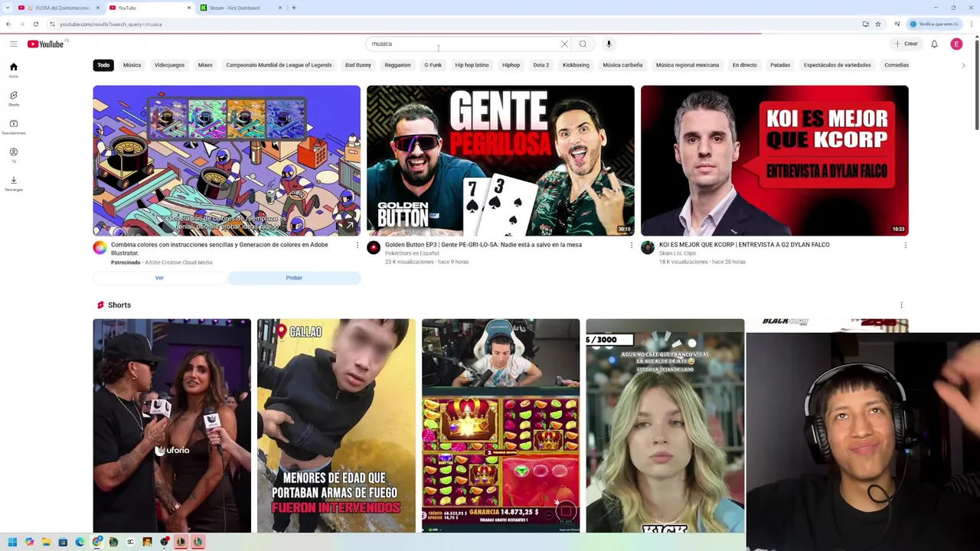The image size is (980, 551).
Task: Open Suscripciones in the left sidebar
Action: [13, 126]
